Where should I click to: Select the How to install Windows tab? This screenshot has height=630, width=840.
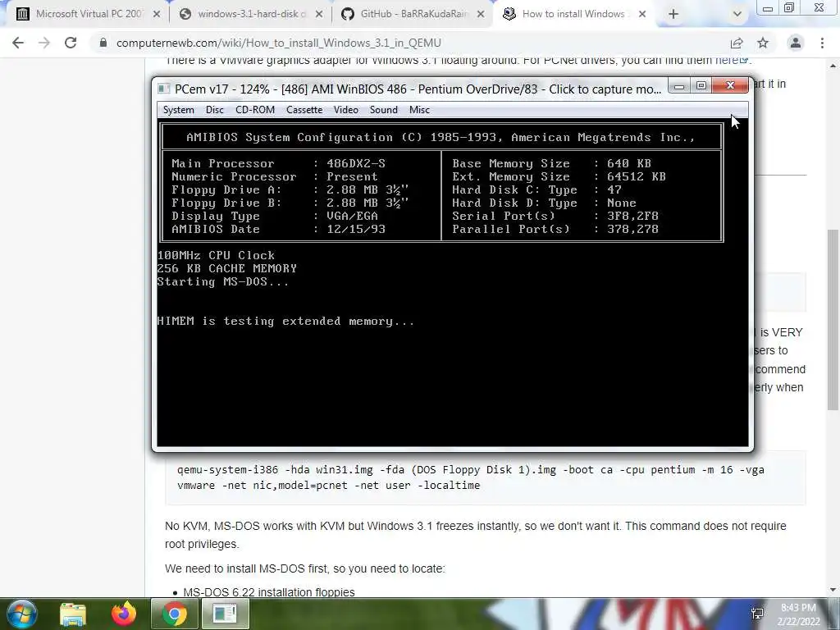573,14
